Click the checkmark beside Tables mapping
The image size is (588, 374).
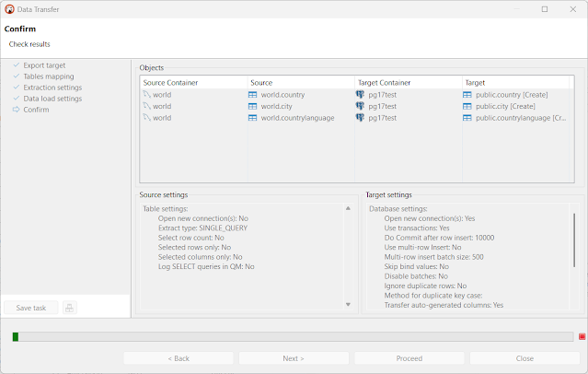[x=17, y=76]
